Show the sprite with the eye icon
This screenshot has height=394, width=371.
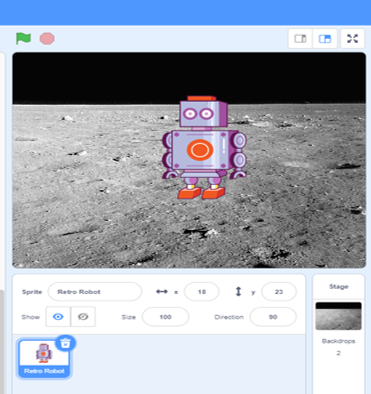coord(58,317)
